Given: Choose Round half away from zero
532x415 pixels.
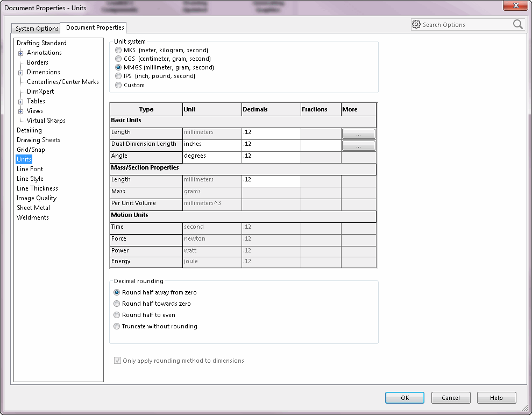Looking at the screenshot, I should click(117, 292).
